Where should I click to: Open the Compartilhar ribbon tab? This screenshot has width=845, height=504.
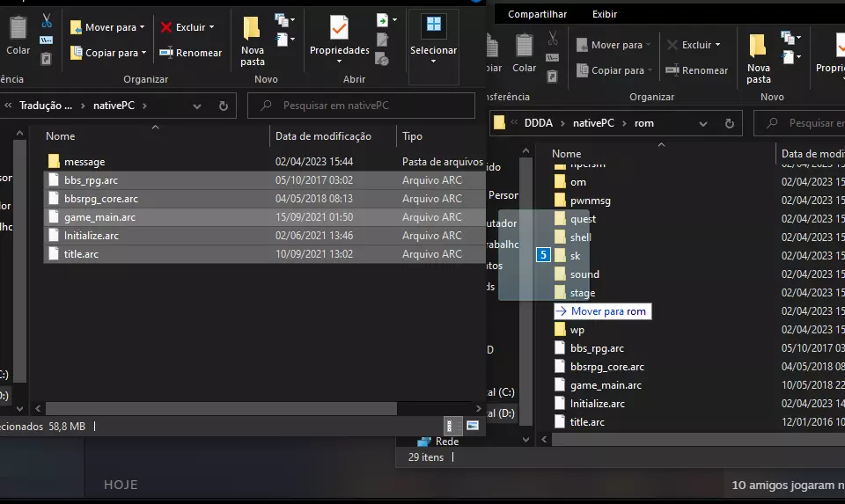pyautogui.click(x=537, y=15)
